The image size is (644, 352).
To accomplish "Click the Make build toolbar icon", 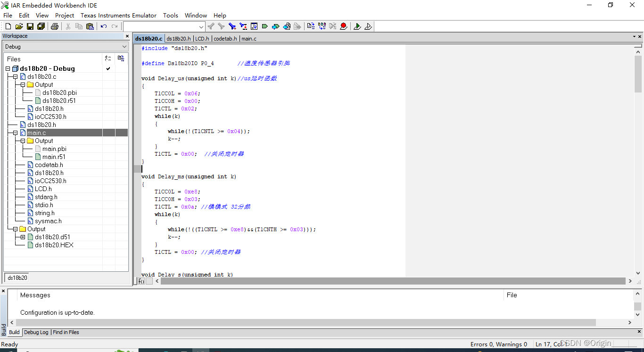I will coord(322,26).
